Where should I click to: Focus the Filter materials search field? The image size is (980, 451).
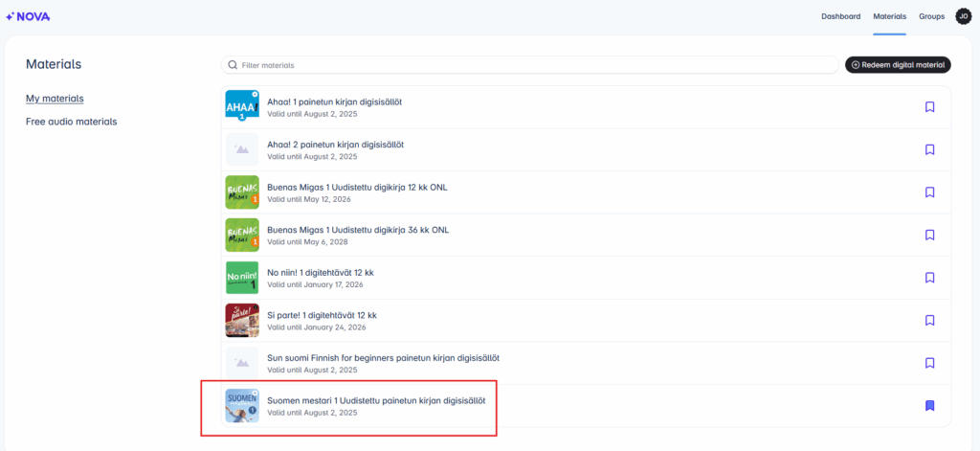click(530, 65)
